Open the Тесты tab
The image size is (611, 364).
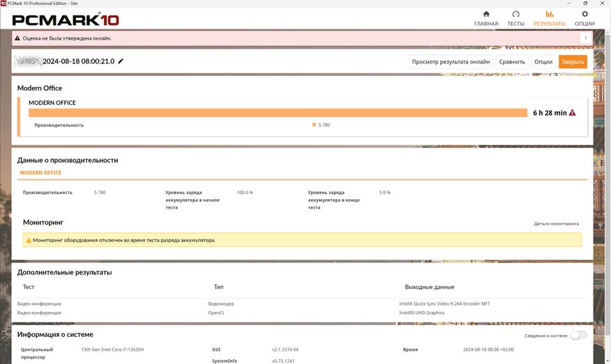tap(516, 19)
